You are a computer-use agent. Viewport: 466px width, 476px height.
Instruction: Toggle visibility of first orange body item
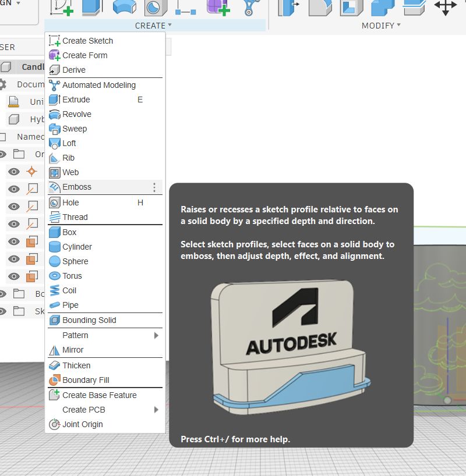(13, 241)
